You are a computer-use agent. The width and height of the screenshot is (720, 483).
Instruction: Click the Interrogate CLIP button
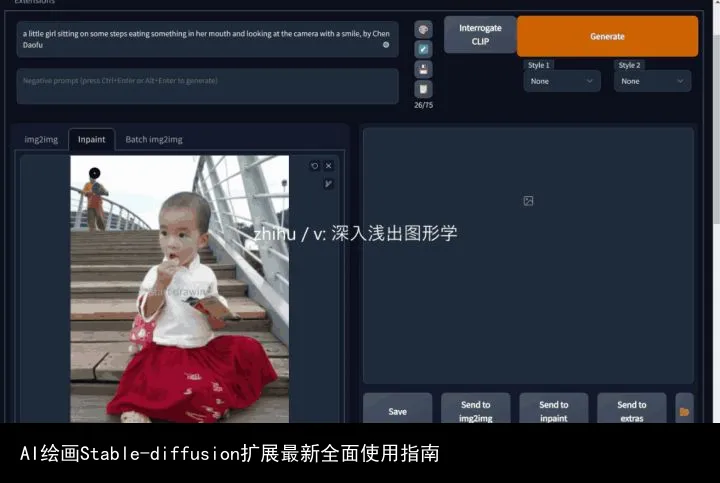[480, 35]
